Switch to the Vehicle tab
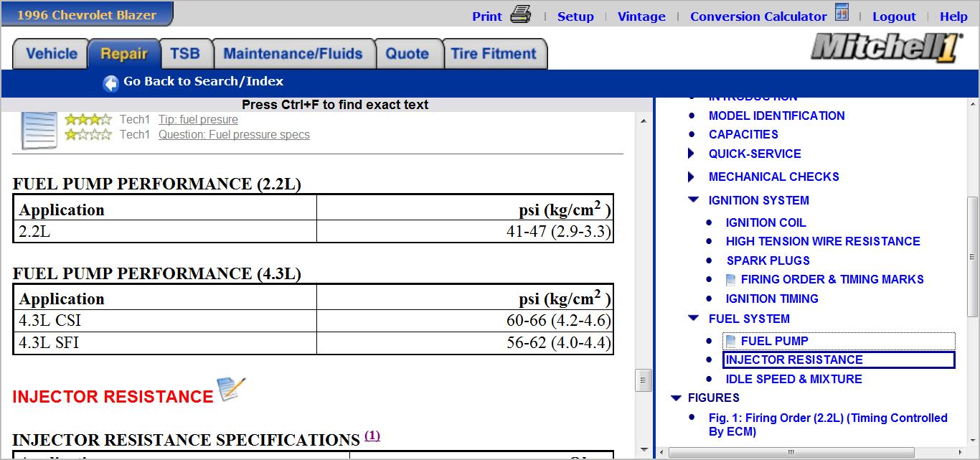This screenshot has width=980, height=460. pyautogui.click(x=51, y=54)
